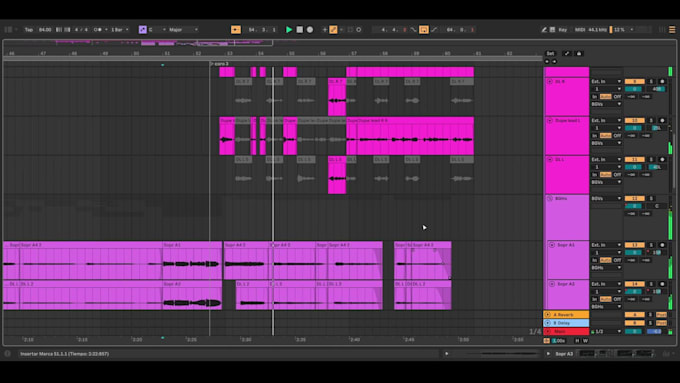Click the Tap tempo button
680x383 pixels.
[29, 29]
